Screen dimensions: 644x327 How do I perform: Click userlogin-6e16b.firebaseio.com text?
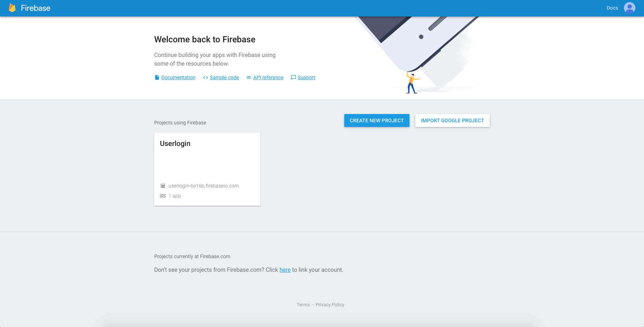[x=204, y=186]
